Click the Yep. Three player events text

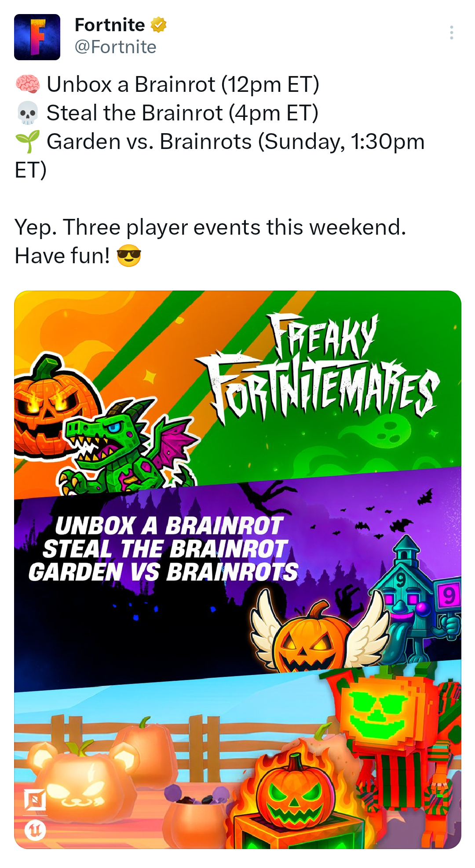(210, 227)
